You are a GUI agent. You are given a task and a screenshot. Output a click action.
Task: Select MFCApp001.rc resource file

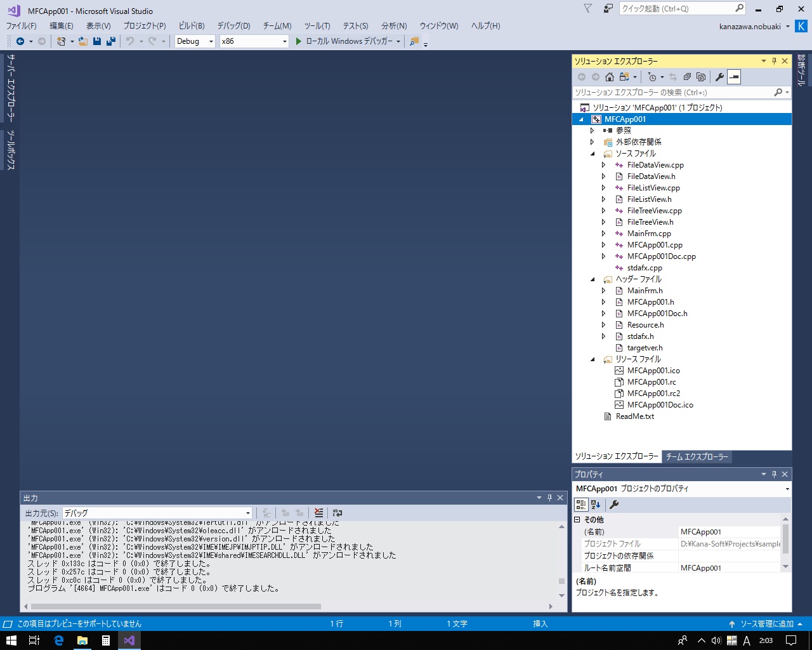652,382
